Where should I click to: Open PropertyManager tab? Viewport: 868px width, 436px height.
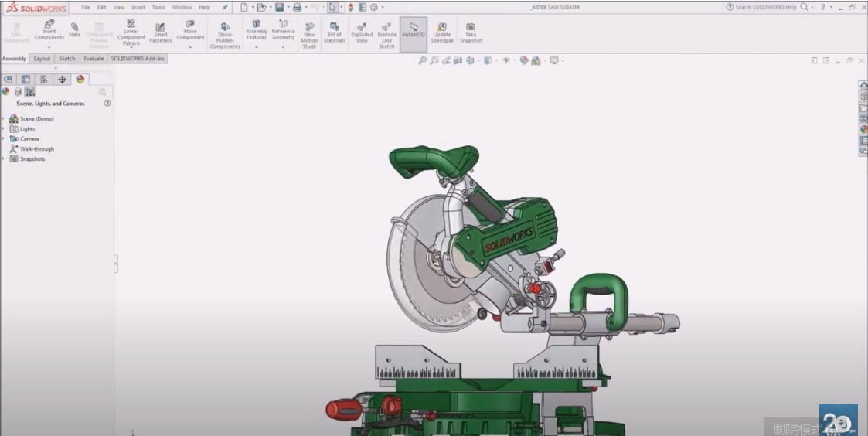tap(26, 79)
